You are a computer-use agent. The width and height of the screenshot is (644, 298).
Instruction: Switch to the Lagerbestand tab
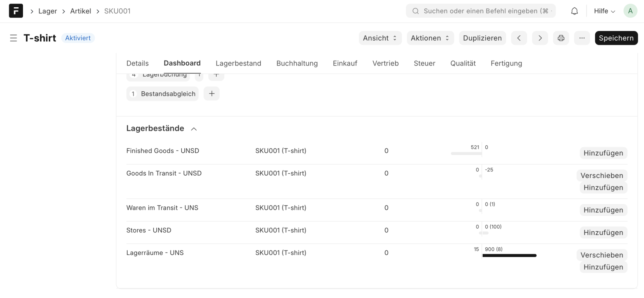click(x=238, y=63)
